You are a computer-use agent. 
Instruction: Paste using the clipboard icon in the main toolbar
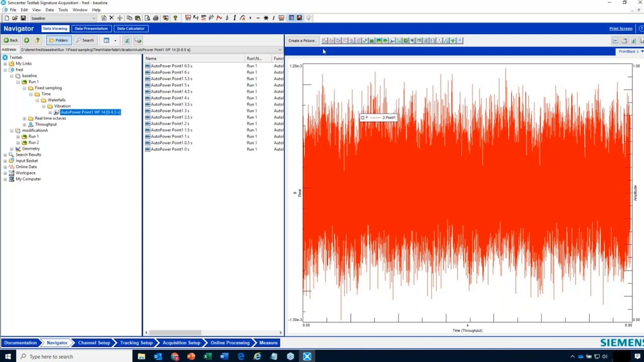tap(137, 18)
